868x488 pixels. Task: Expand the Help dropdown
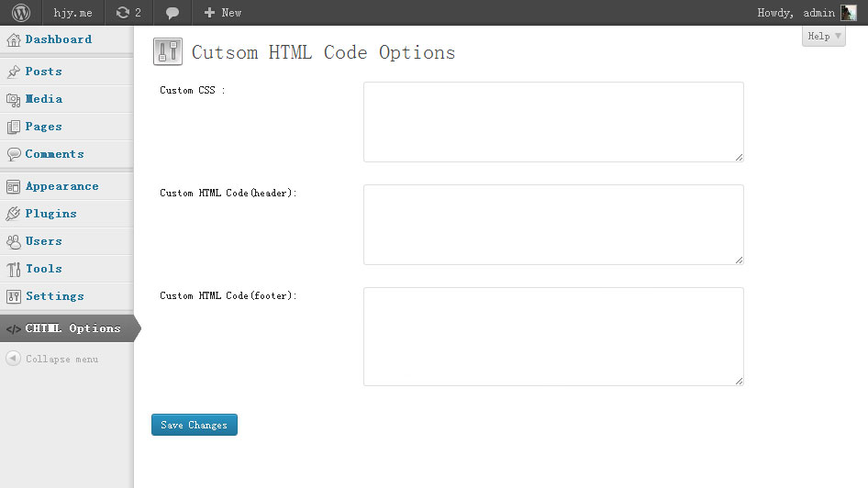pyautogui.click(x=823, y=37)
